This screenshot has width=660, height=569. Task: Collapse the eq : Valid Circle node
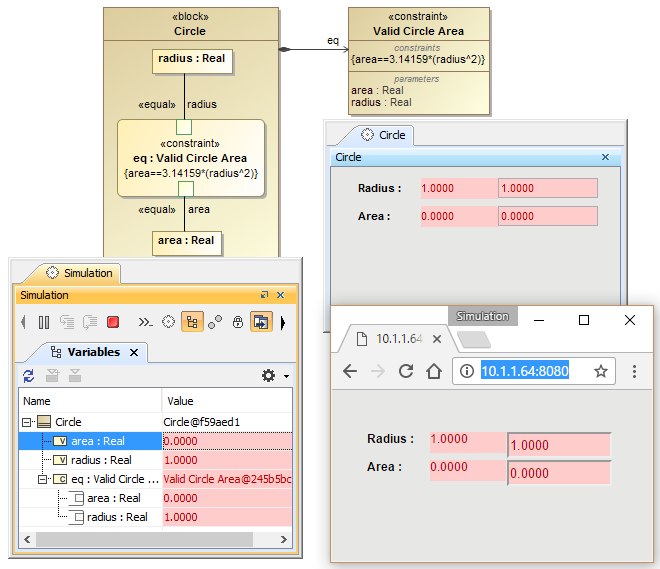click(44, 479)
